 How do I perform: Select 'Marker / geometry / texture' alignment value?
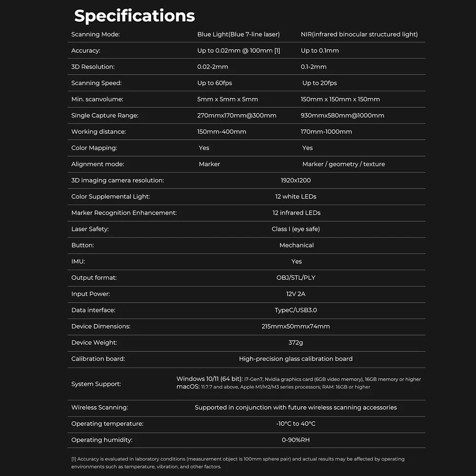coord(343,164)
